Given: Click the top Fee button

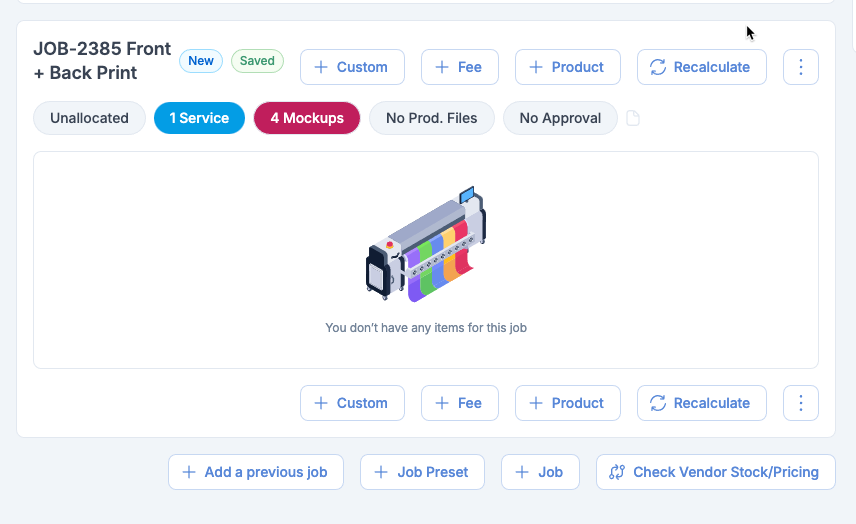Looking at the screenshot, I should click(x=457, y=67).
